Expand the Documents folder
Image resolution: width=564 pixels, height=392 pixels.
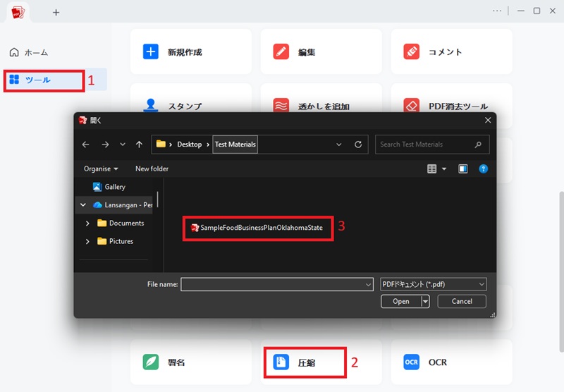click(x=87, y=223)
